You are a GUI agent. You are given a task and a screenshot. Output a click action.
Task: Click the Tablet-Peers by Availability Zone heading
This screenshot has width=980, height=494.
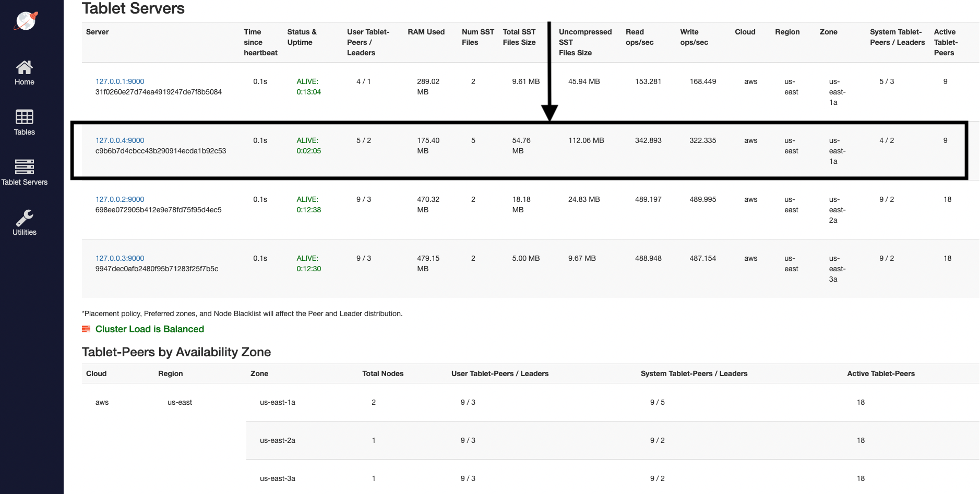[x=176, y=352]
